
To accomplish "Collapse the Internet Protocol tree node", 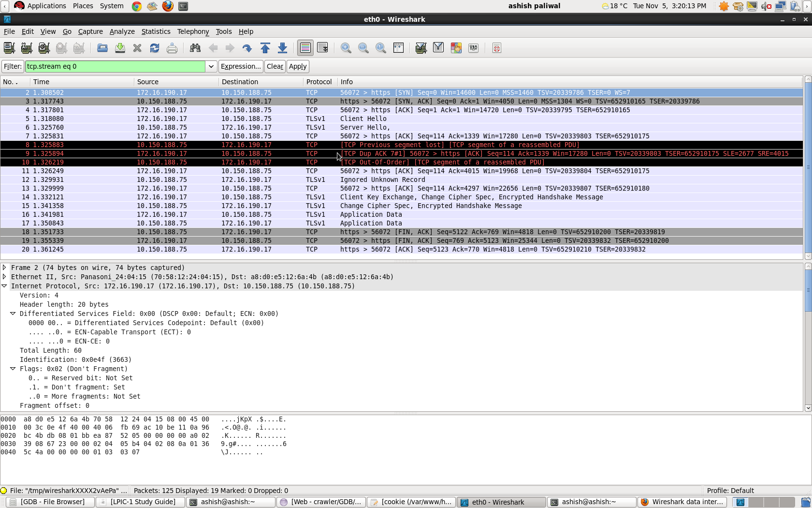I will tap(4, 286).
